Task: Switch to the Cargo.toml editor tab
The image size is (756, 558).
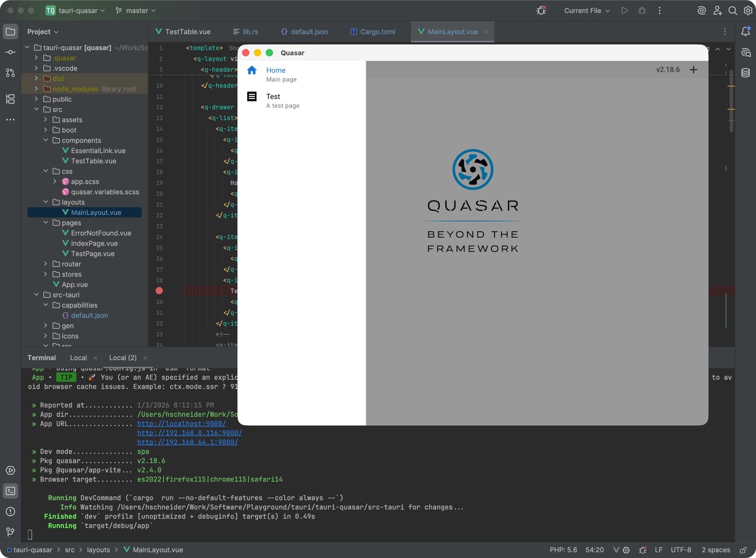Action: tap(373, 31)
